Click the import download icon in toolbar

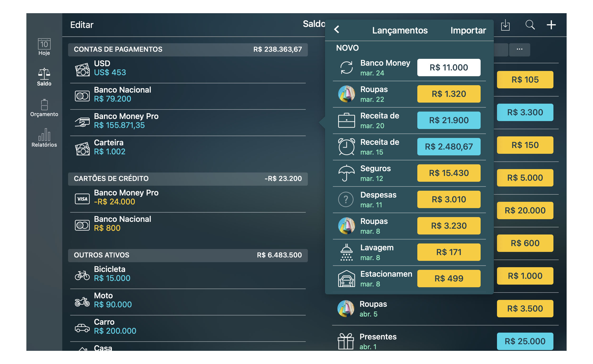[505, 25]
